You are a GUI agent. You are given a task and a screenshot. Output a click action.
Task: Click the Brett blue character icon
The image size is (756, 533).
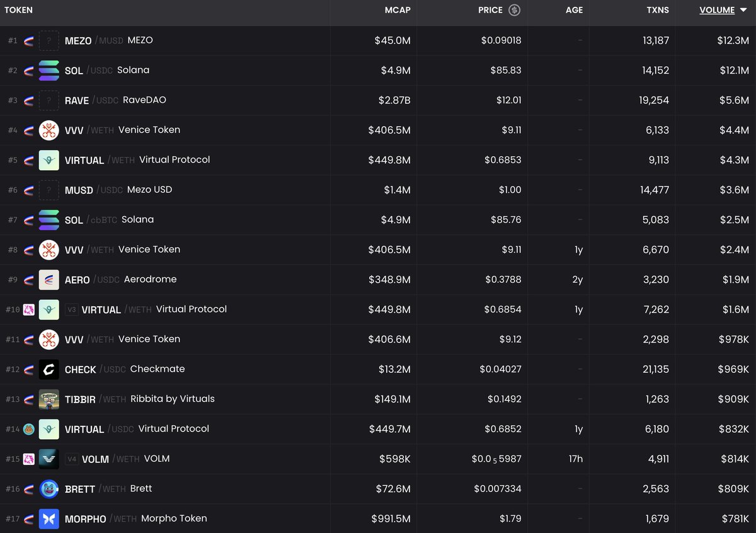coord(49,489)
